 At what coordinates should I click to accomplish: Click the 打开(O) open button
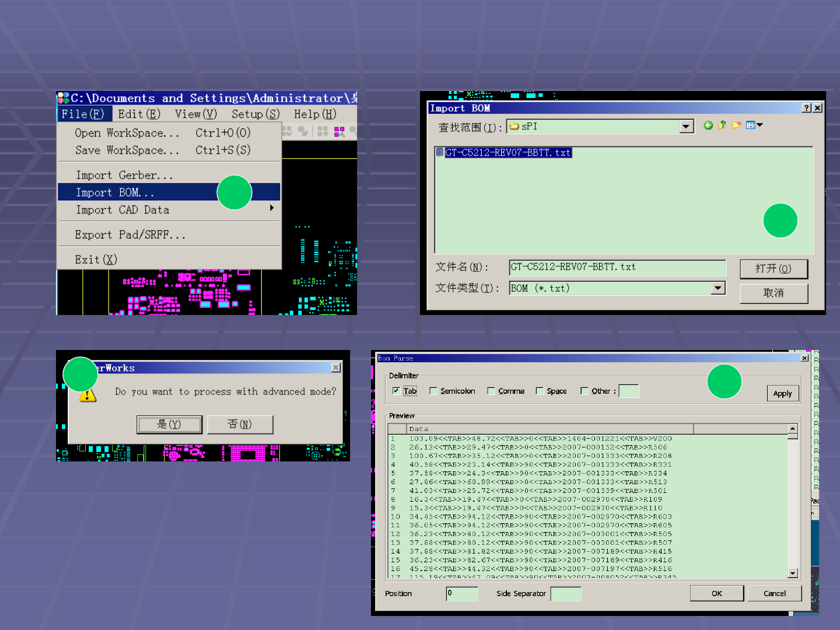point(773,269)
